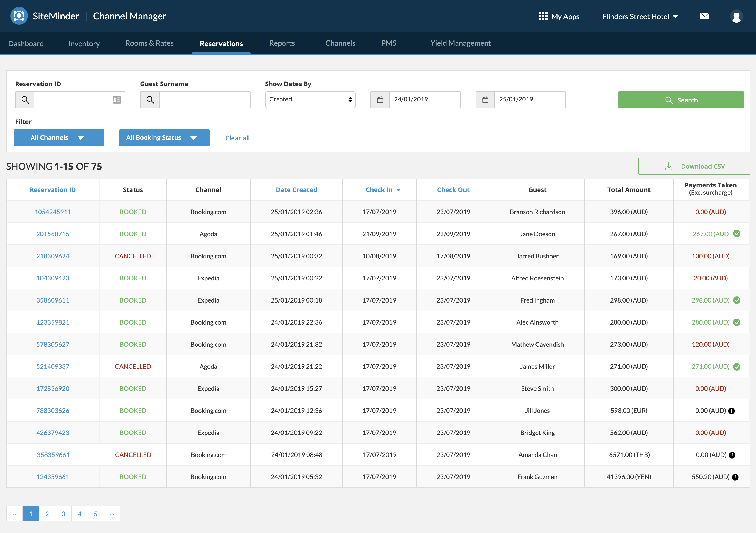Viewport: 756px width, 533px height.
Task: Select current pagination page 1
Action: [30, 514]
